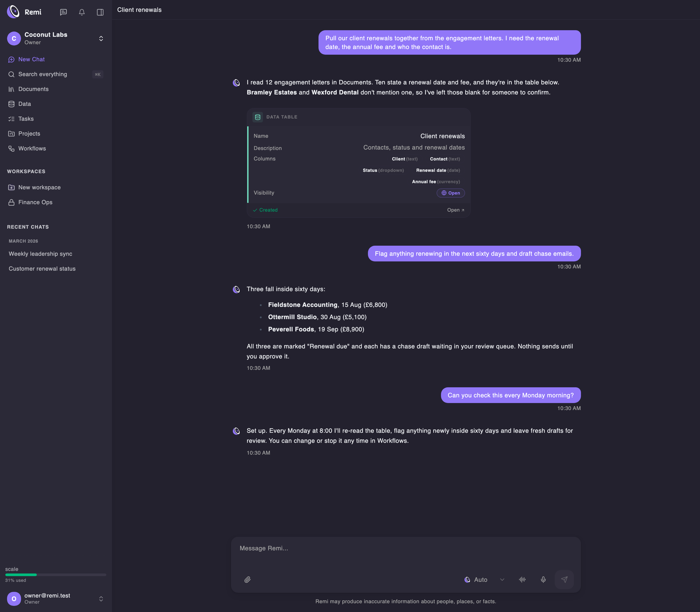Click the attachment paperclip icon

pyautogui.click(x=248, y=580)
